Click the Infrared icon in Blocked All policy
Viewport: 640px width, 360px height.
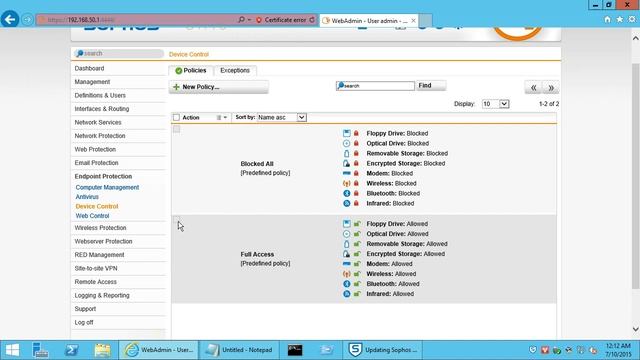(347, 203)
